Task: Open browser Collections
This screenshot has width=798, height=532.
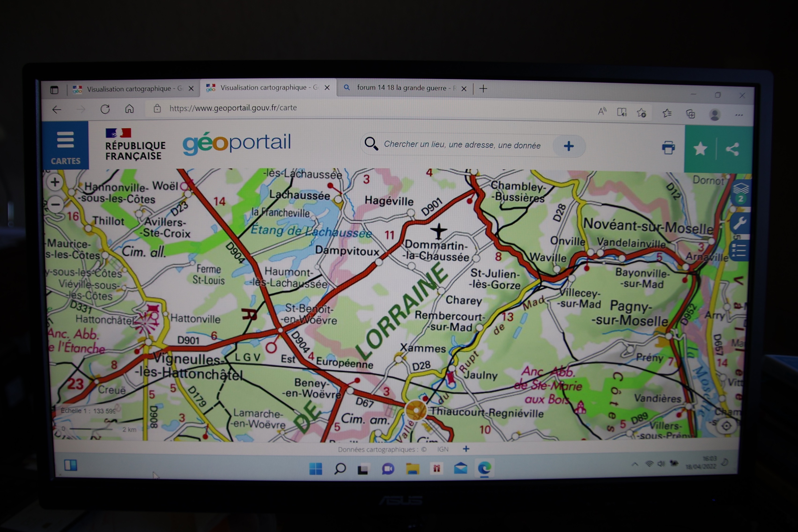Action: tap(691, 114)
